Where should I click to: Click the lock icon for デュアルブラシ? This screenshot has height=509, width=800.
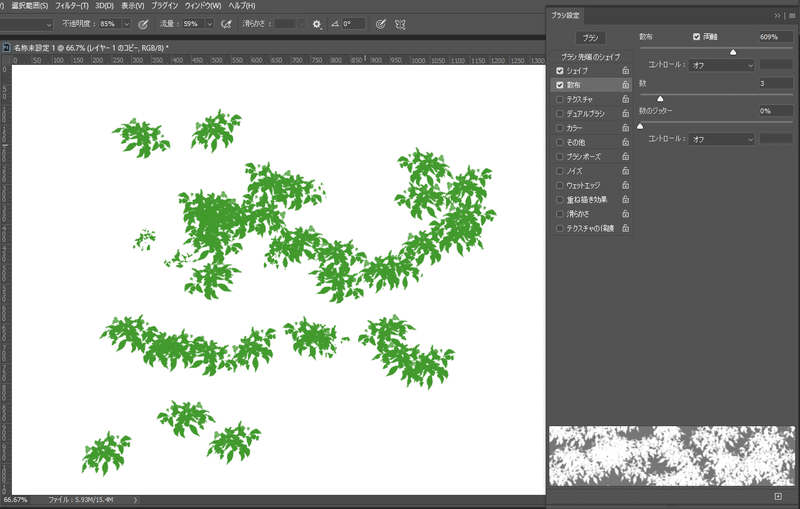coord(626,113)
